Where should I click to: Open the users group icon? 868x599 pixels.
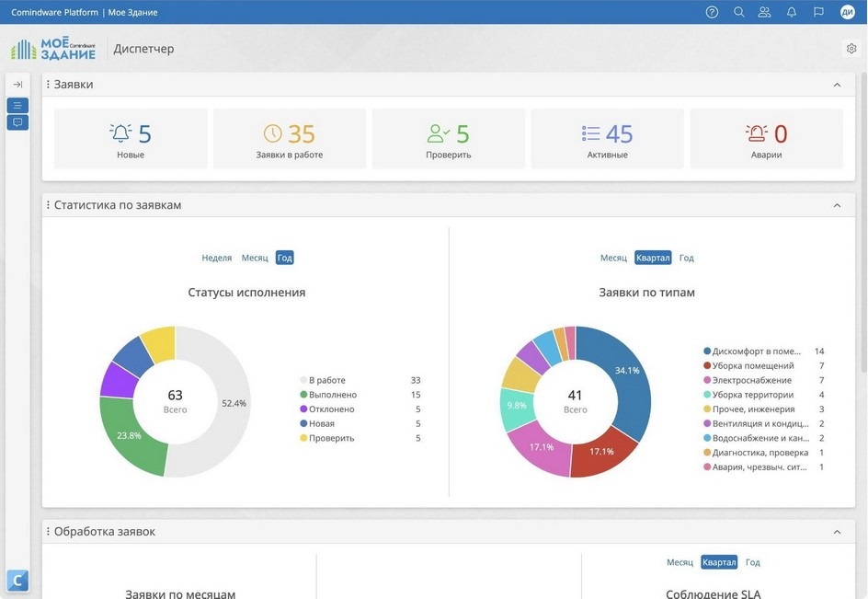pos(764,12)
